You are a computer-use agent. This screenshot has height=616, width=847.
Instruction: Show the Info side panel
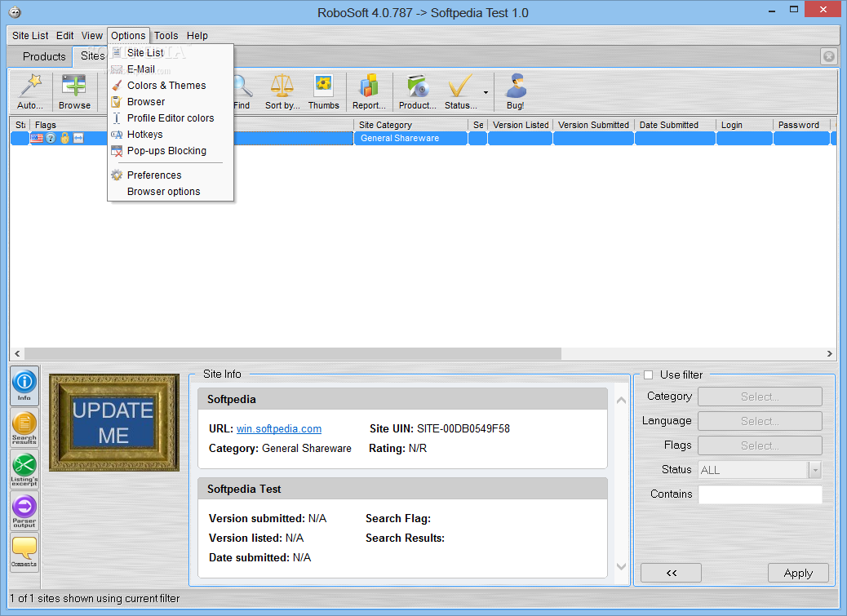pos(24,385)
